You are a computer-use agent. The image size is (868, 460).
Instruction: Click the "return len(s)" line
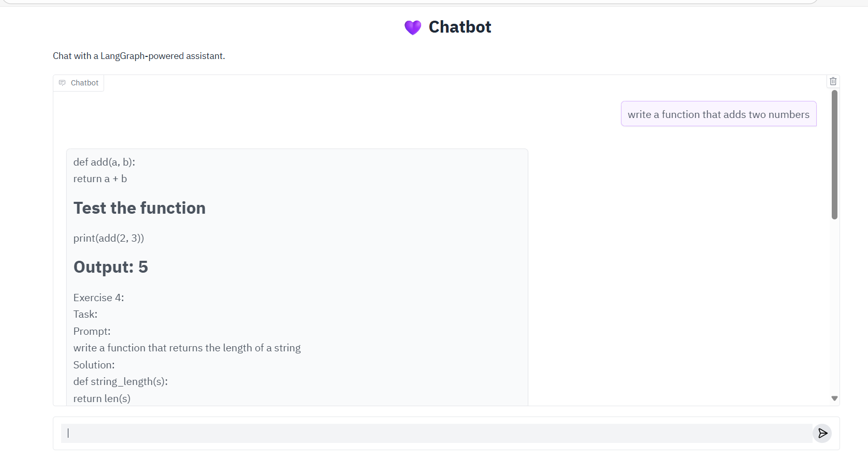(102, 398)
